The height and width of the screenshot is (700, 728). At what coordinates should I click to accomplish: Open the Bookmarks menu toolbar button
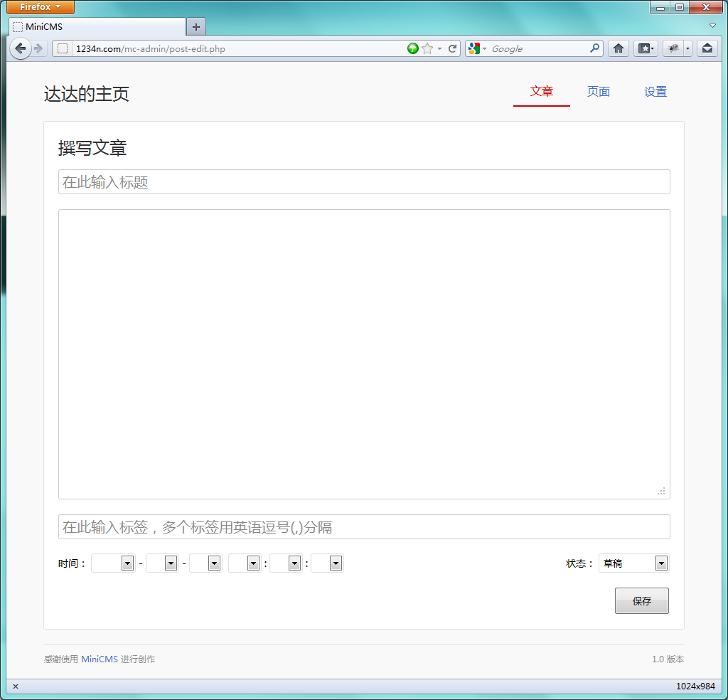tap(645, 48)
